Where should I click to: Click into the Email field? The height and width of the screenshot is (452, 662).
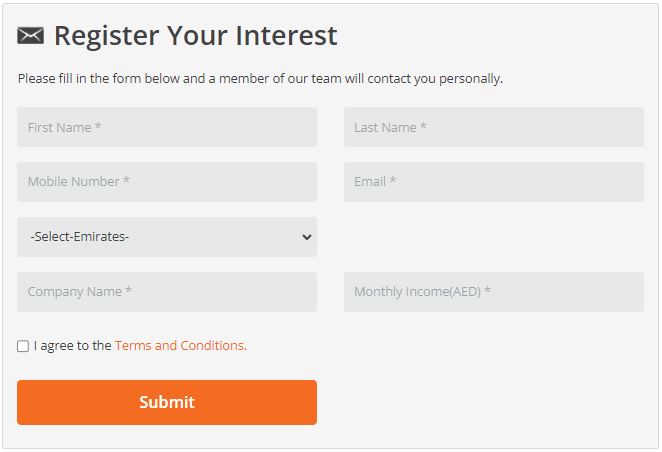click(x=493, y=182)
